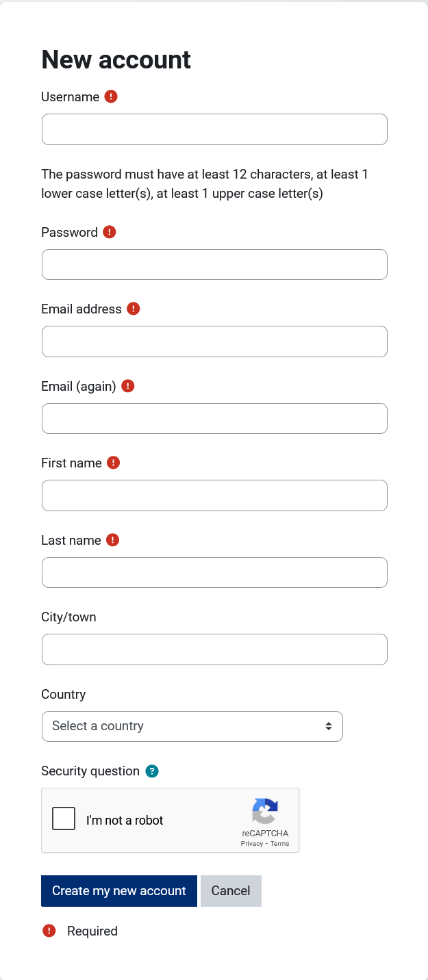Viewport: 428px width, 980px height.
Task: Click the country dropdown stepper arrows
Action: [x=327, y=726]
